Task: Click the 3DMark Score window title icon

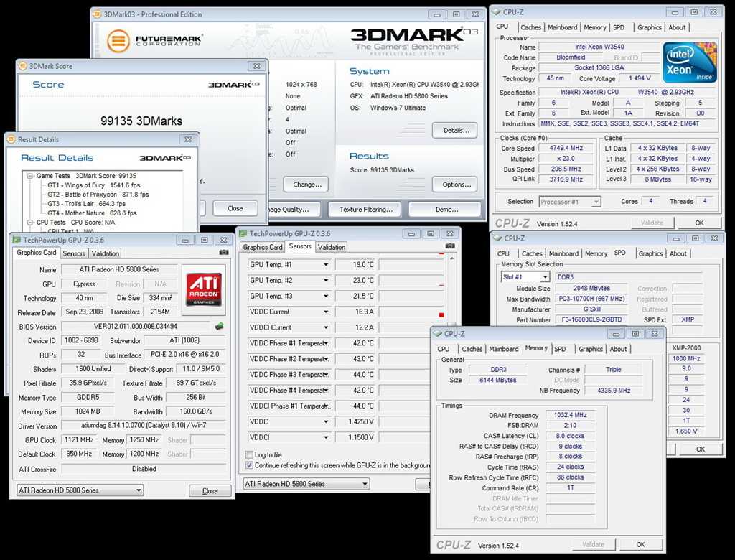Action: (22, 66)
